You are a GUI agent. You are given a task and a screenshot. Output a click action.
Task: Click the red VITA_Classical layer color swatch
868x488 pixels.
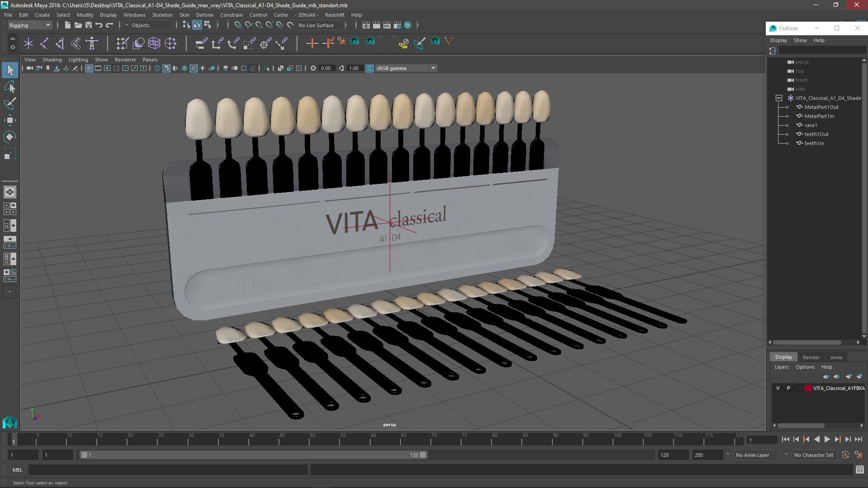(x=808, y=388)
